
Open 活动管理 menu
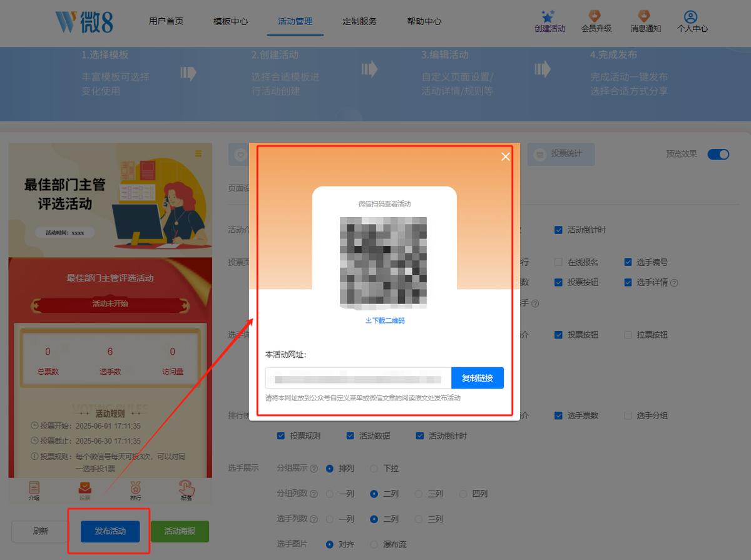[x=295, y=21]
